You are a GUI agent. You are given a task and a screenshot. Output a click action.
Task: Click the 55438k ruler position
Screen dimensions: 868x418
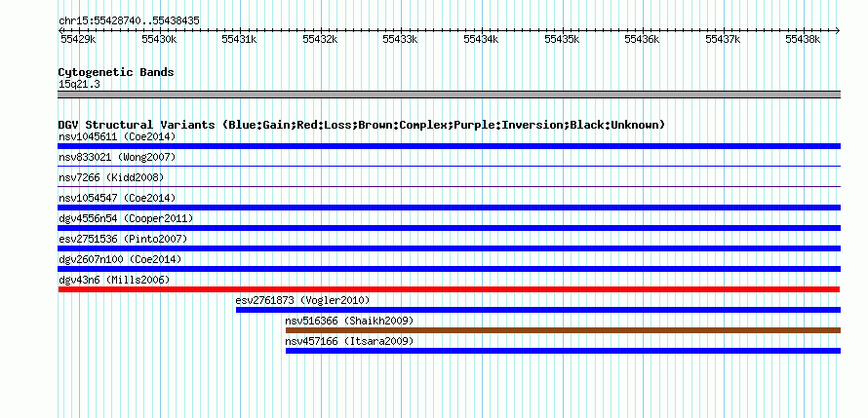click(804, 39)
